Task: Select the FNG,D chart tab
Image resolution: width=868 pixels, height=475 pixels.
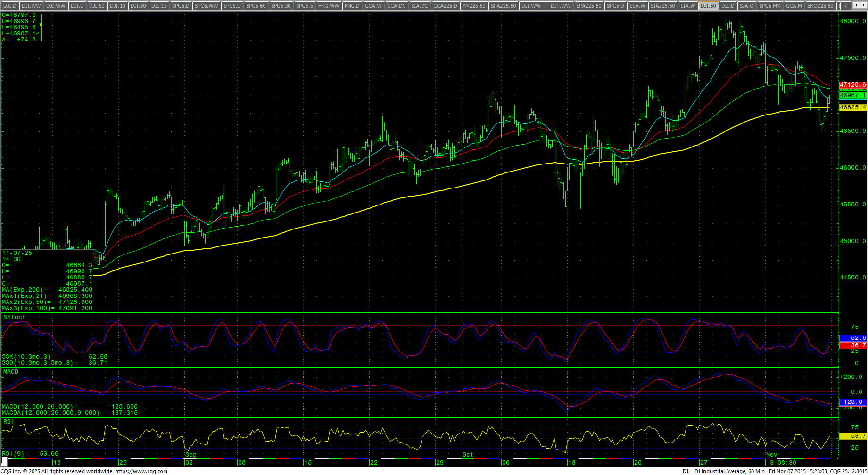Action: (352, 6)
